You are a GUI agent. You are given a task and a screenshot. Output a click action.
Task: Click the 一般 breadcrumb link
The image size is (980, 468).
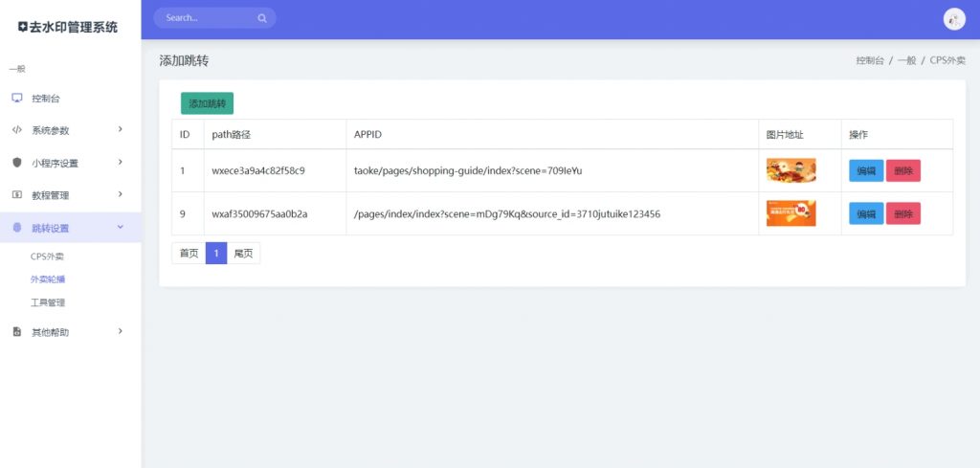coord(906,60)
